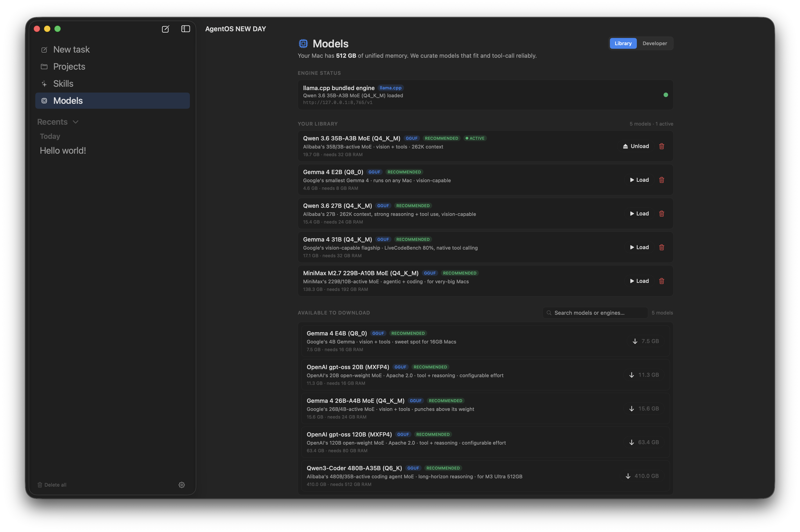
Task: Click the Models chip icon in header
Action: 303,43
